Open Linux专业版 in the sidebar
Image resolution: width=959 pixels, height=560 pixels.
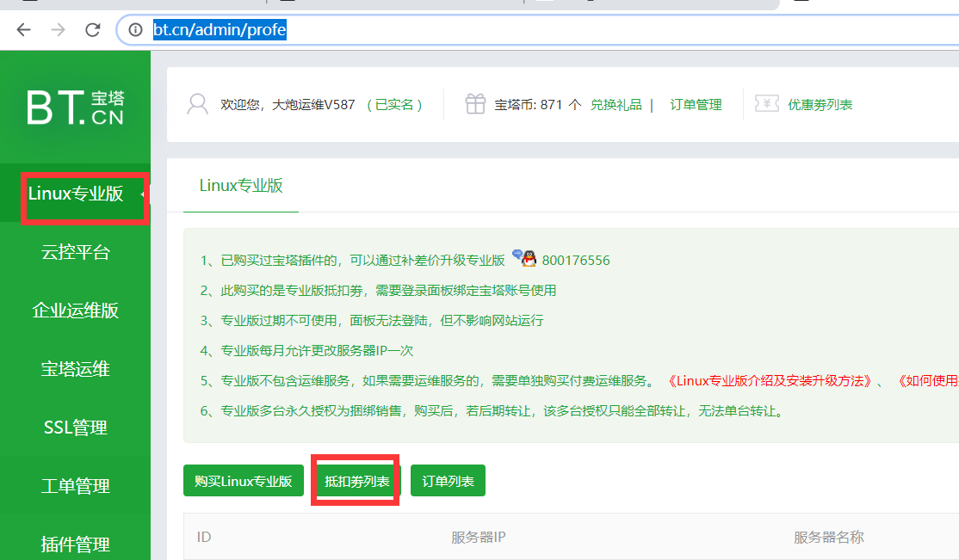pos(75,194)
